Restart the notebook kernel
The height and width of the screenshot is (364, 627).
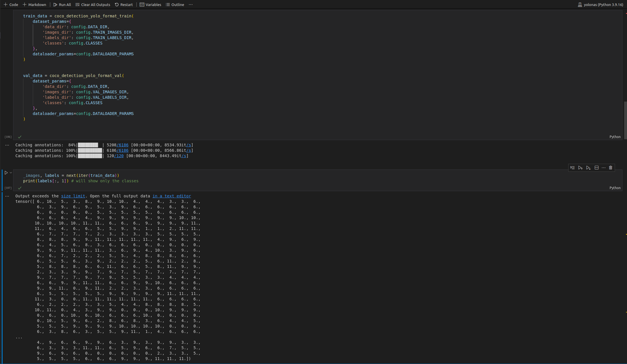click(124, 5)
